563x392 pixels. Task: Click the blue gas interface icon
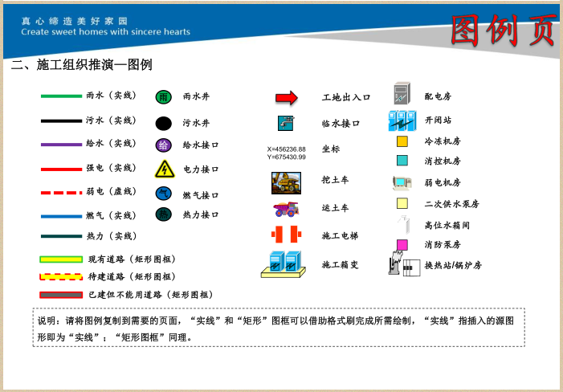coord(163,194)
